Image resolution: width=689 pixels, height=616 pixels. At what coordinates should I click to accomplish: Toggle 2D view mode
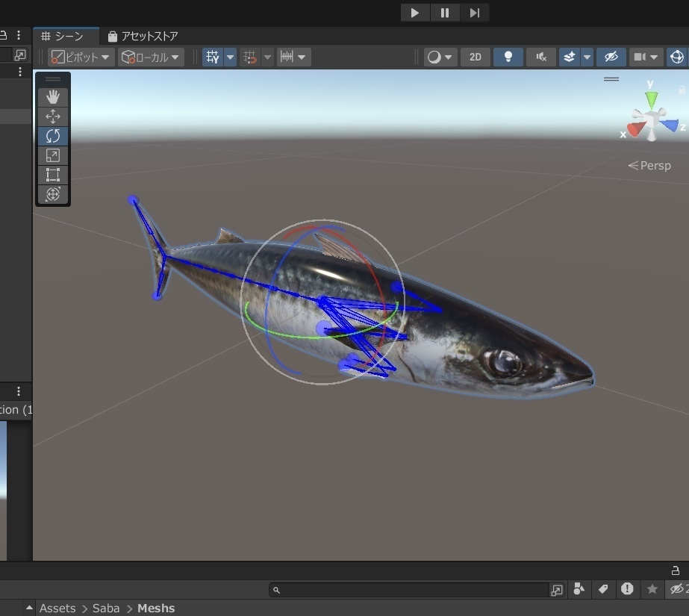[475, 57]
